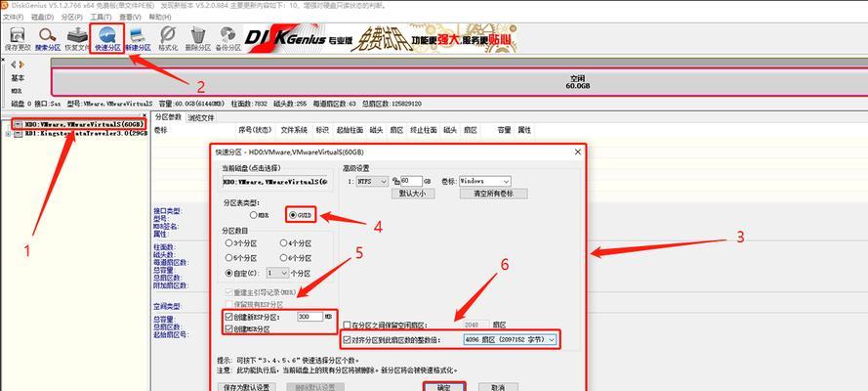Click the 序号(状态) column header
The height and width of the screenshot is (391, 868).
[255, 130]
